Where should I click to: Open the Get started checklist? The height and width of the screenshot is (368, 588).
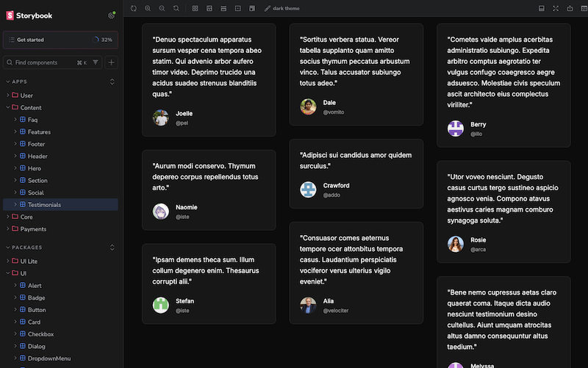click(x=60, y=40)
